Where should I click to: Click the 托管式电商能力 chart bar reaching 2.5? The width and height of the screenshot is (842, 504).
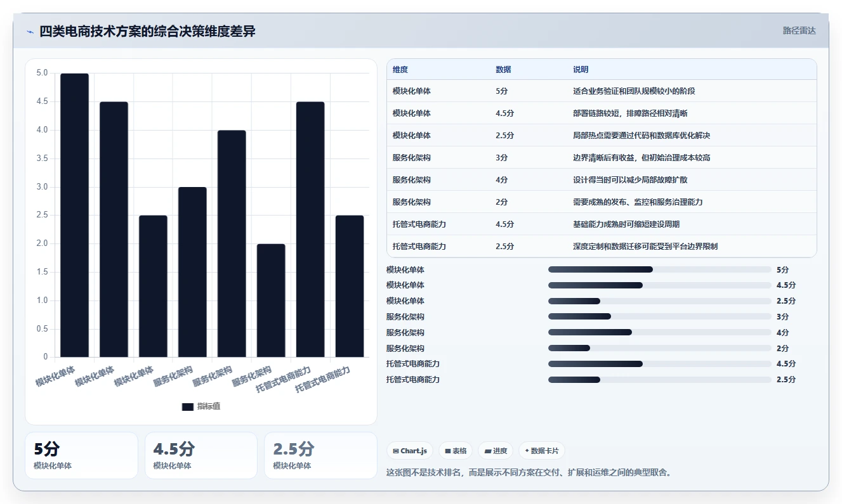350,286
